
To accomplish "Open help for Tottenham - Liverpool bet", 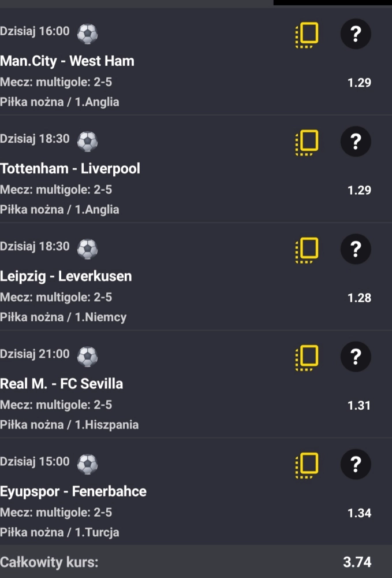I will coord(356,142).
